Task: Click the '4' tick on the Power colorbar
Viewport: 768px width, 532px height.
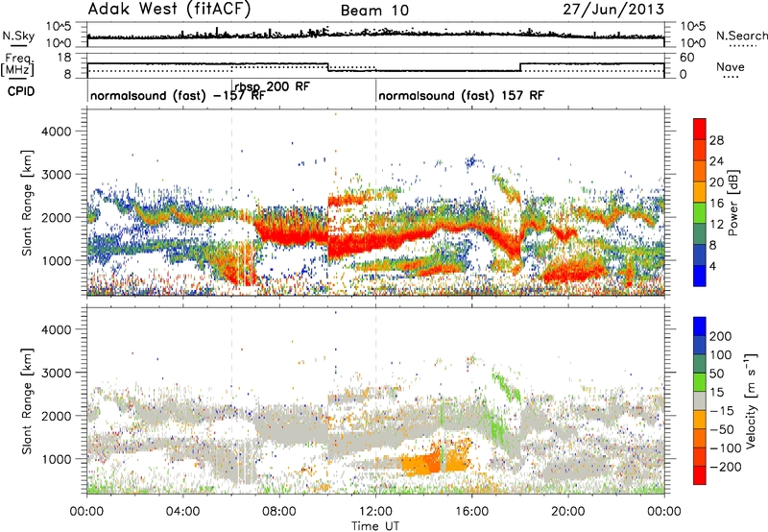Action: coord(712,266)
